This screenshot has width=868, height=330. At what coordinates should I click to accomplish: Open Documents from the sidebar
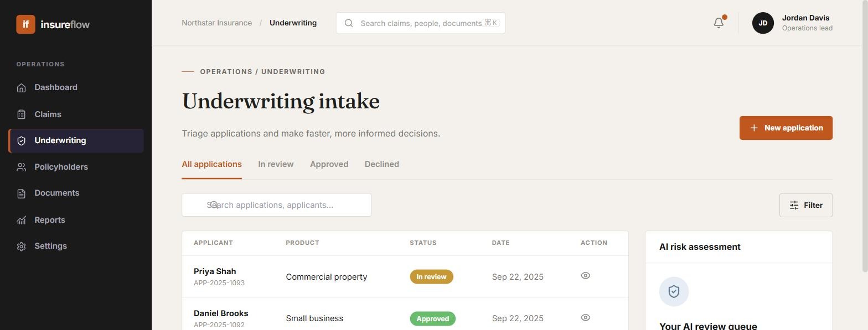[x=76, y=193]
